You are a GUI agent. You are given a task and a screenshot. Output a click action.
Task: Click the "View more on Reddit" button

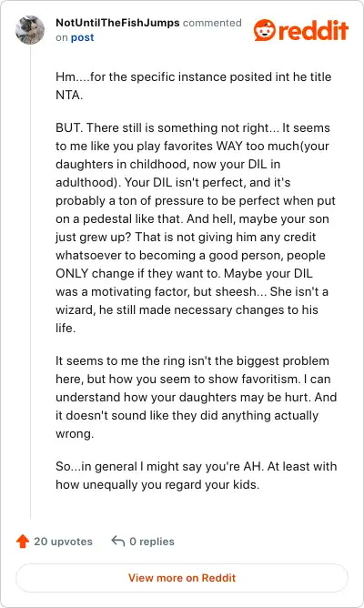click(x=182, y=578)
